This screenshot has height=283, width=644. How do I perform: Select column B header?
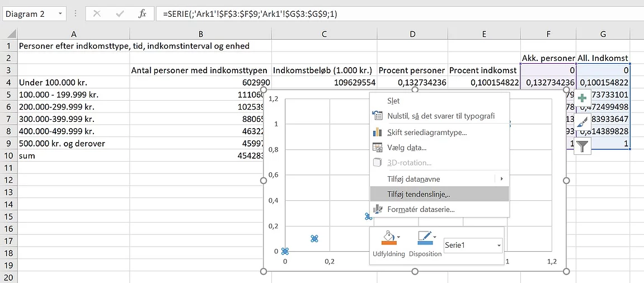click(x=200, y=35)
